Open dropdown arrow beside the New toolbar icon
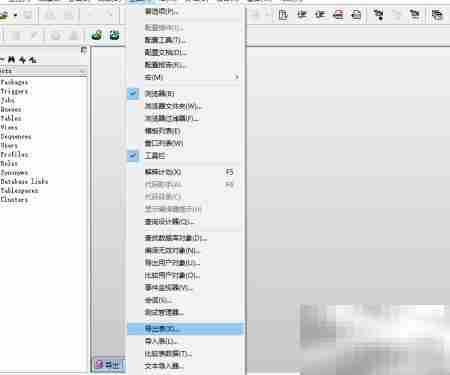The image size is (450, 375). pyautogui.click(x=15, y=15)
